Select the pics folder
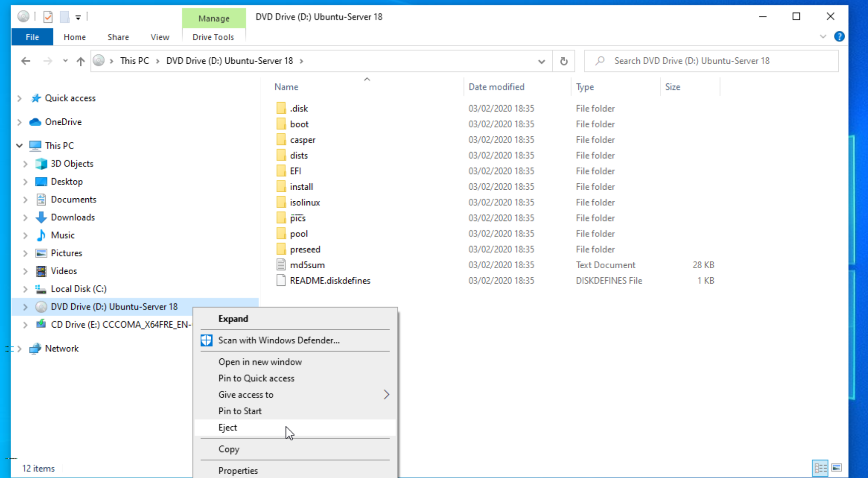The height and width of the screenshot is (478, 868). pos(297,218)
